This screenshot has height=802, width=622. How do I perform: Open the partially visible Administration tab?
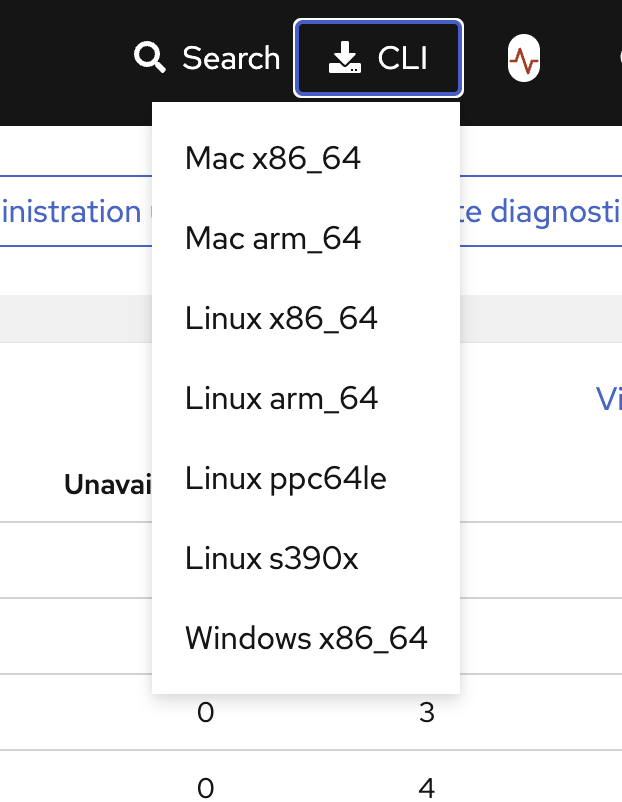coord(72,212)
